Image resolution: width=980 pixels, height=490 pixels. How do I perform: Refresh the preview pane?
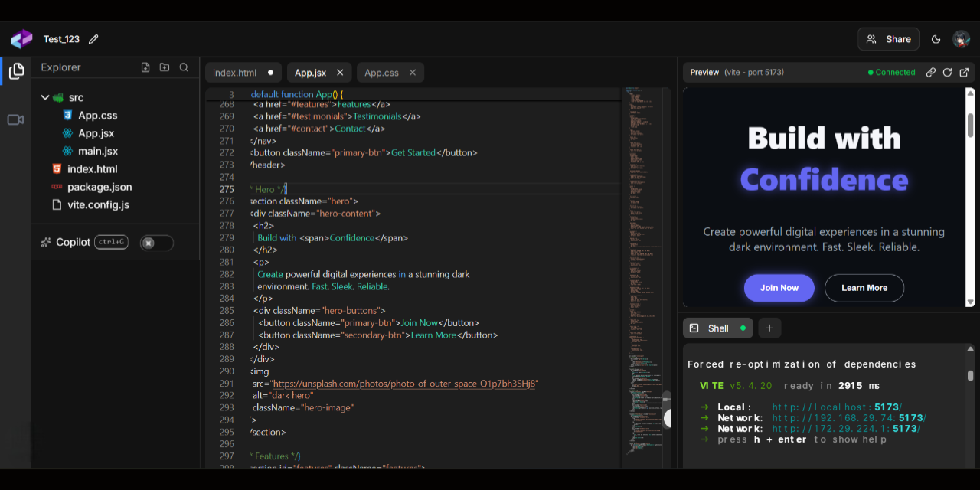coord(947,73)
